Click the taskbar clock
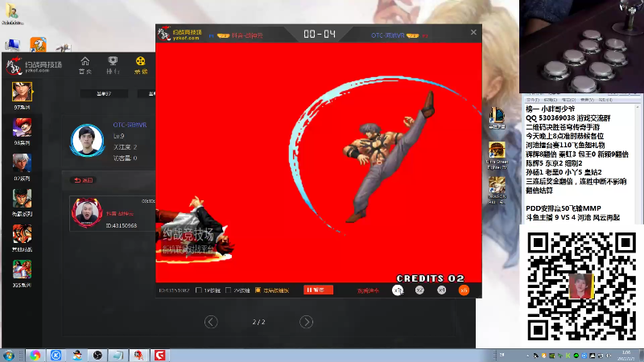Image resolution: width=644 pixels, height=362 pixels. tap(626, 356)
